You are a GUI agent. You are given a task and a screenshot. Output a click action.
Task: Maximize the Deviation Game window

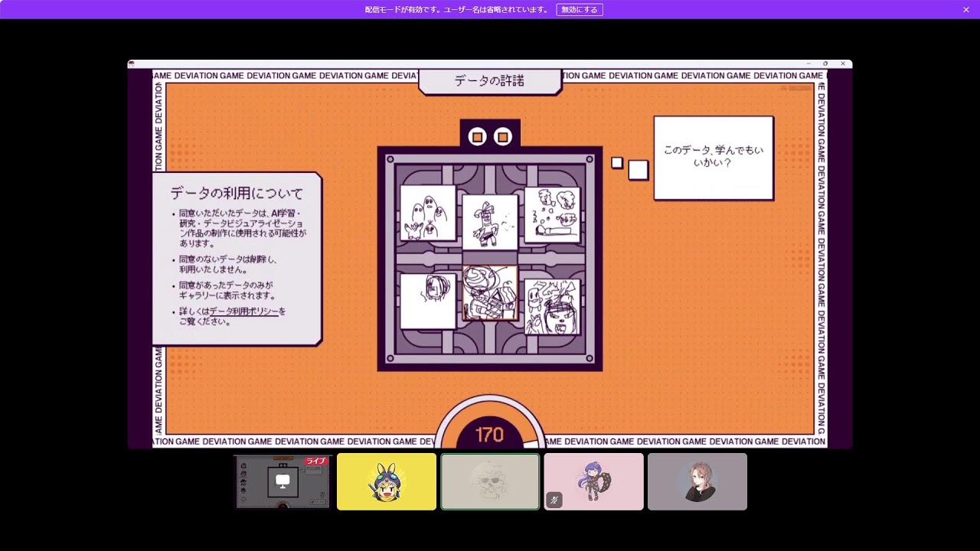pyautogui.click(x=825, y=64)
